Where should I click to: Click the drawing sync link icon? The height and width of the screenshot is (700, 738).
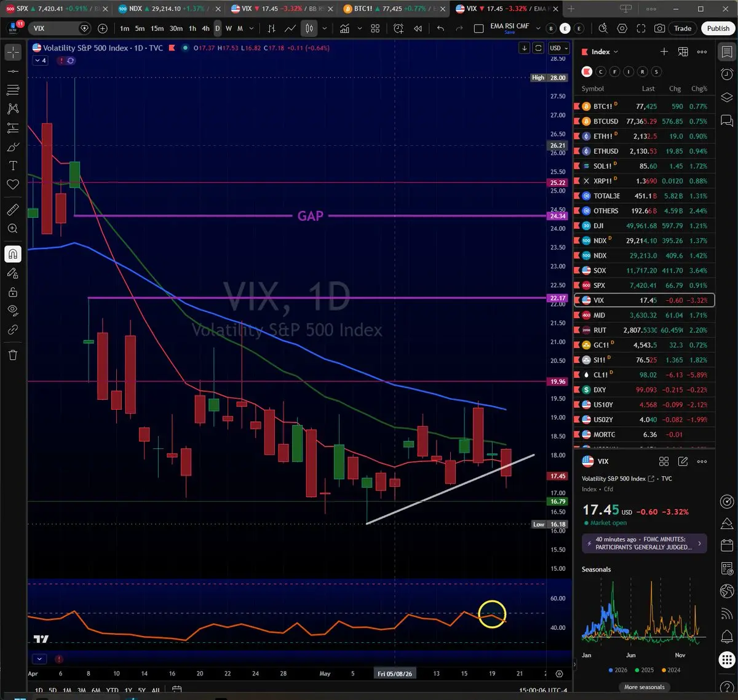click(13, 330)
